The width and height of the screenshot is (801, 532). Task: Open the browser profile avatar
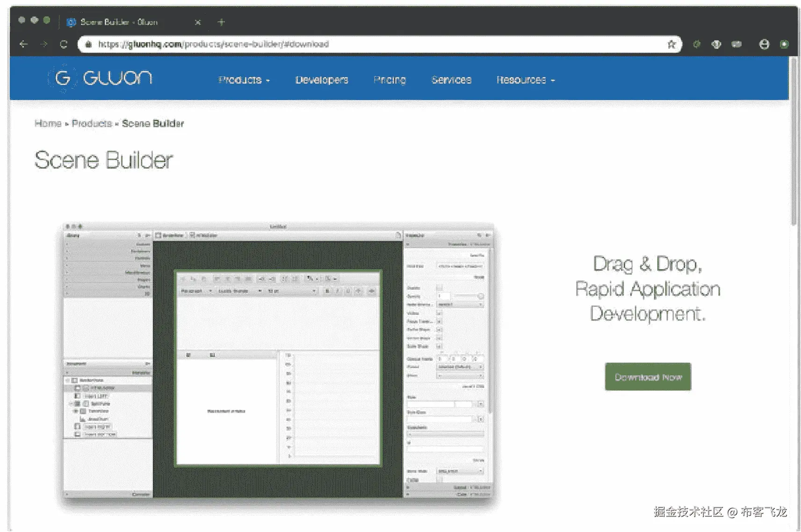(764, 44)
